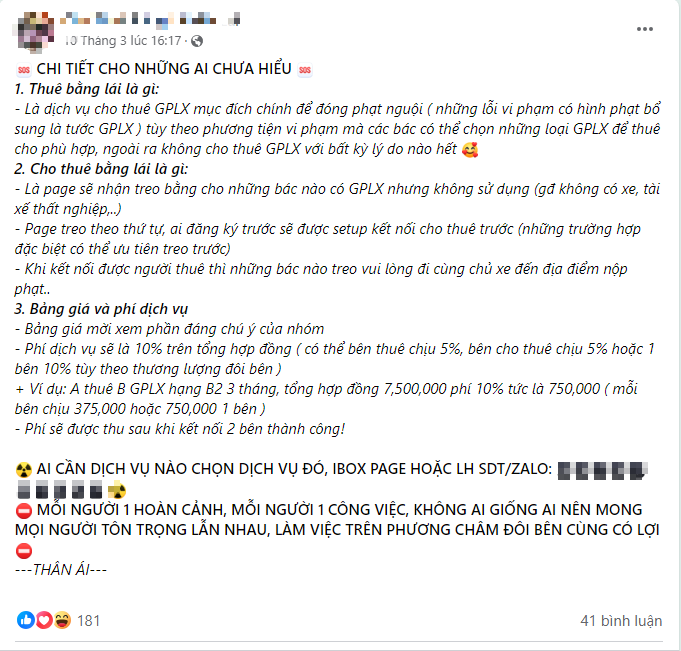Image resolution: width=681 pixels, height=651 pixels.
Task: Click the no-entry emoji before MỖI NGƯỜI
Action: point(24,510)
